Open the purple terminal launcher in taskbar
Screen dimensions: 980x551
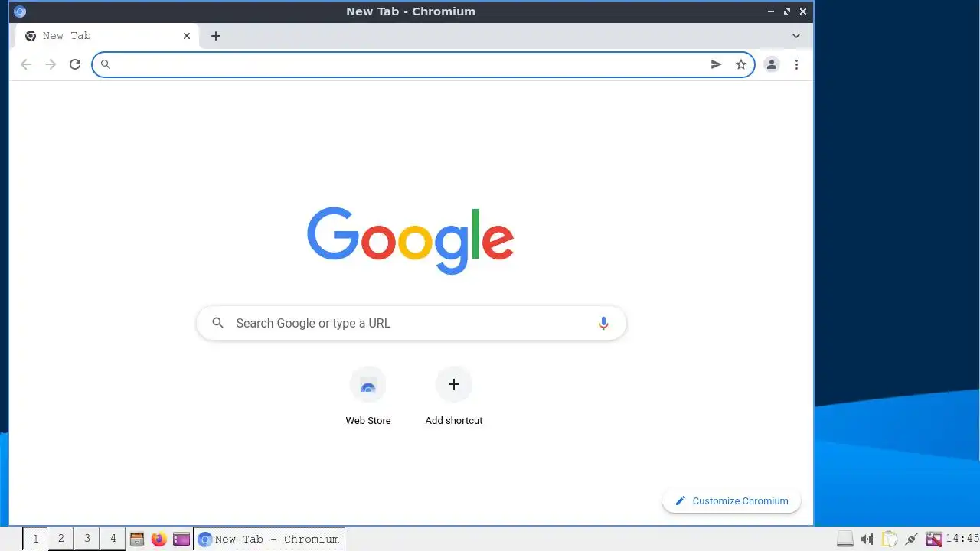tap(181, 539)
